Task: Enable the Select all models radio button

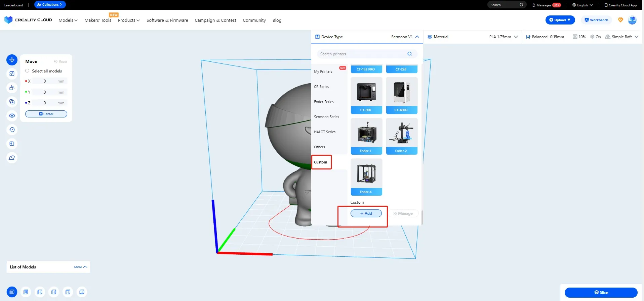Action: click(x=27, y=71)
